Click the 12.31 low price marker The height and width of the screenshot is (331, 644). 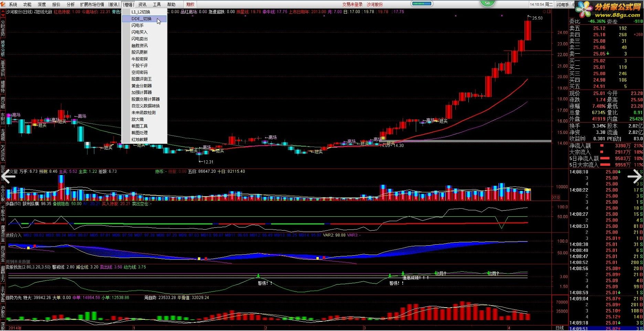pyautogui.click(x=208, y=162)
